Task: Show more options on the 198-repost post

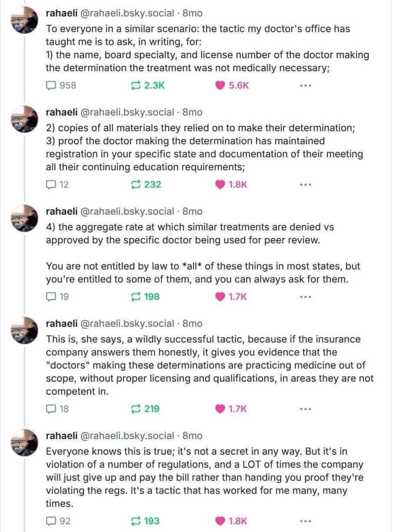Action: (305, 297)
